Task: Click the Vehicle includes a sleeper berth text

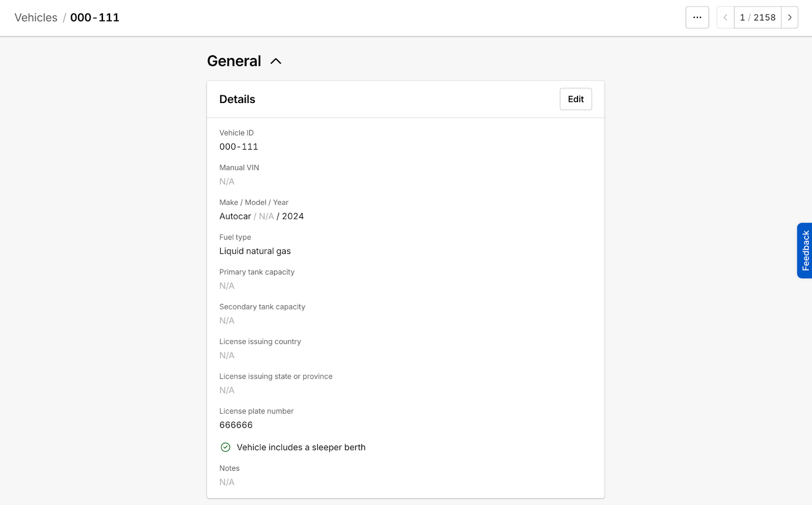Action: click(301, 447)
